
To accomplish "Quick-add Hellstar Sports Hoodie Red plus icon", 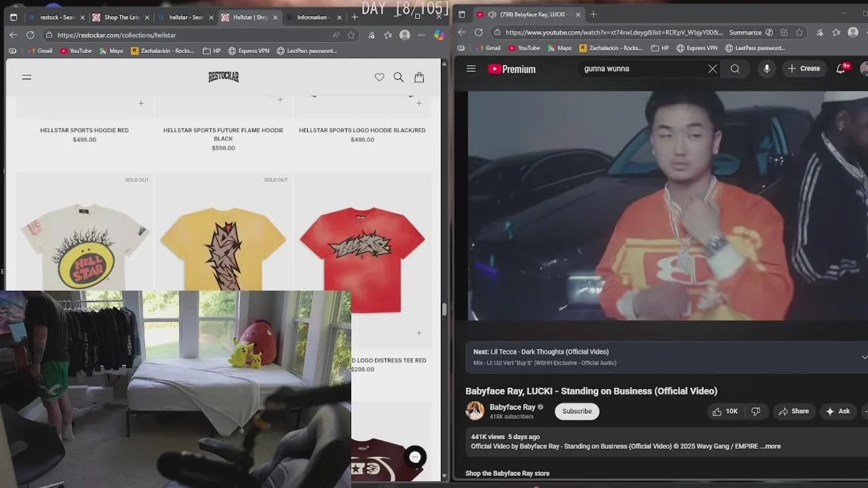I will point(141,103).
